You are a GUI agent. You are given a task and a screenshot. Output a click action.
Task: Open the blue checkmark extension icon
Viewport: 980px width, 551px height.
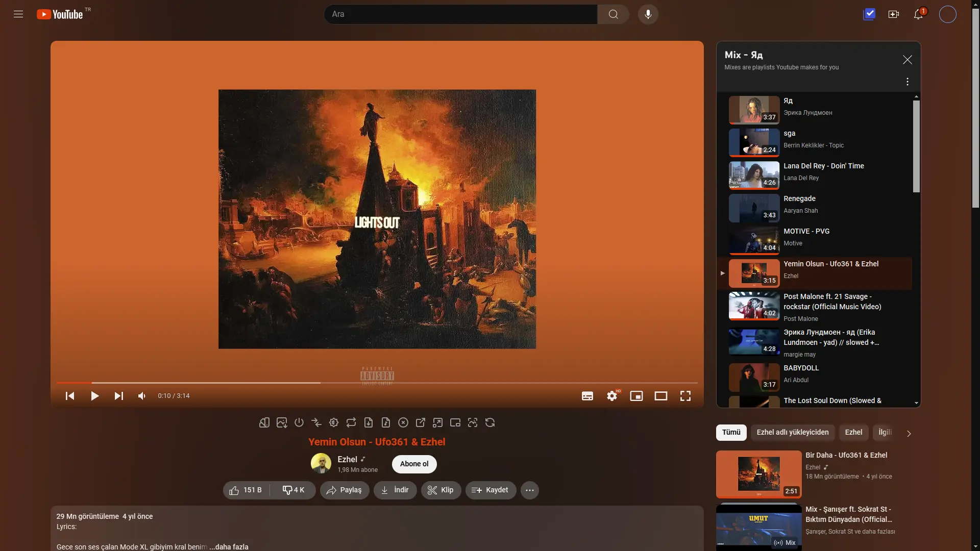[869, 14]
